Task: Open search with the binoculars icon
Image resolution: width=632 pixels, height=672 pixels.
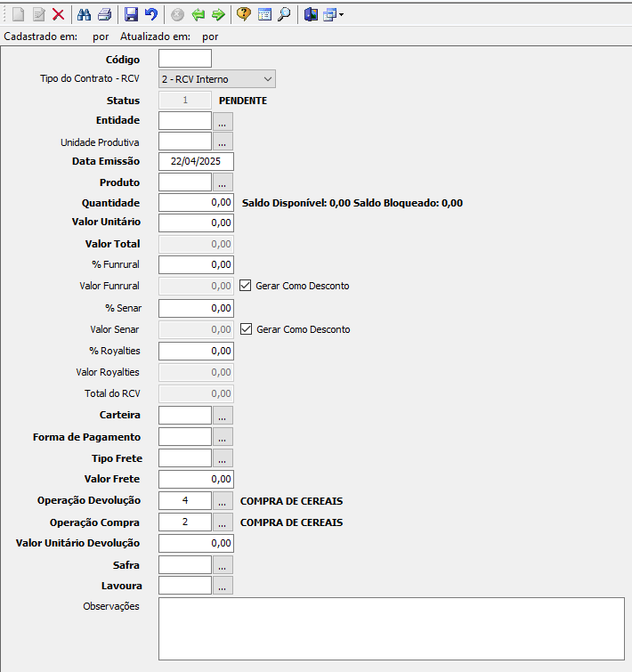Action: click(x=85, y=14)
